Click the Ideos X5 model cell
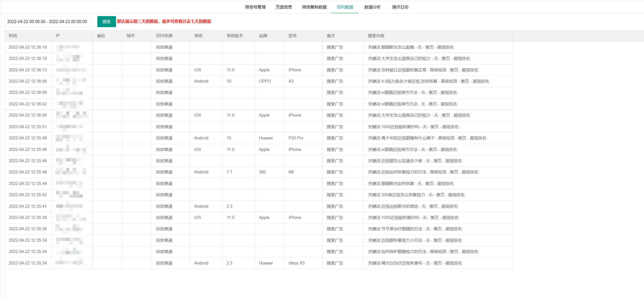The width and height of the screenshot is (644, 298). point(296,263)
